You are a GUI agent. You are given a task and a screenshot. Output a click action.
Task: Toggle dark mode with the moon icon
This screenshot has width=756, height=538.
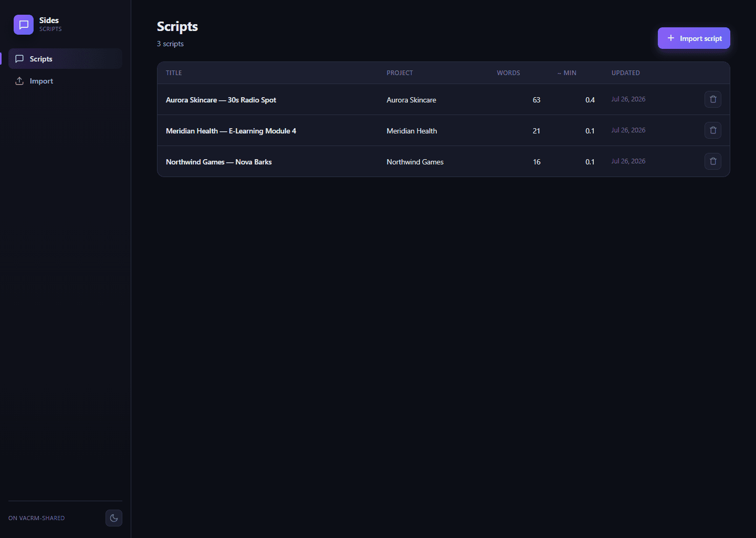pos(114,518)
